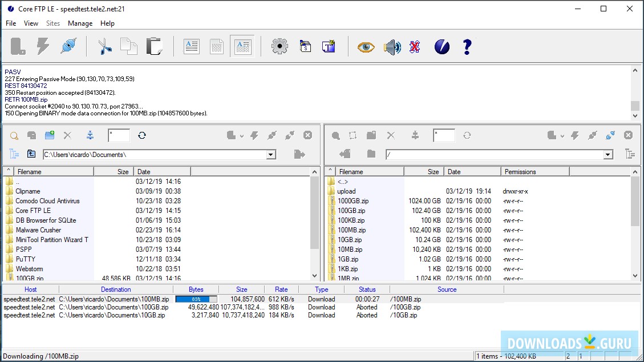Expand local pane site dropdown arrow
Image resolution: width=644 pixels, height=362 pixels.
[241, 136]
